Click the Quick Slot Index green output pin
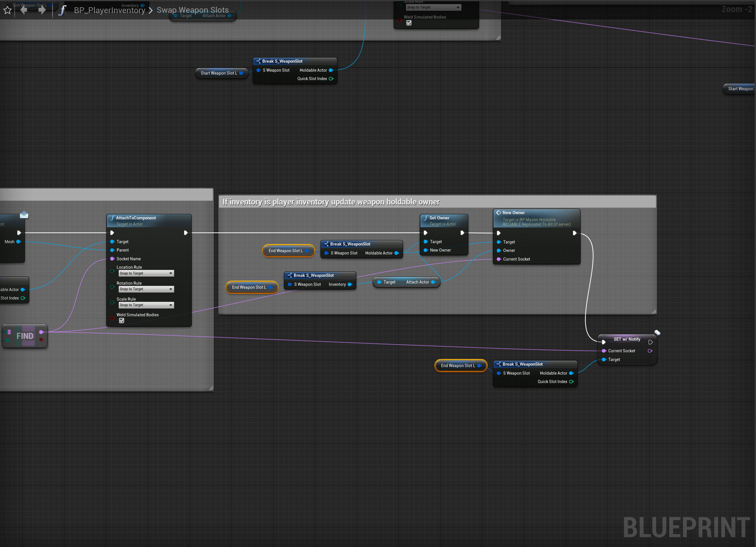The image size is (756, 547). 331,79
